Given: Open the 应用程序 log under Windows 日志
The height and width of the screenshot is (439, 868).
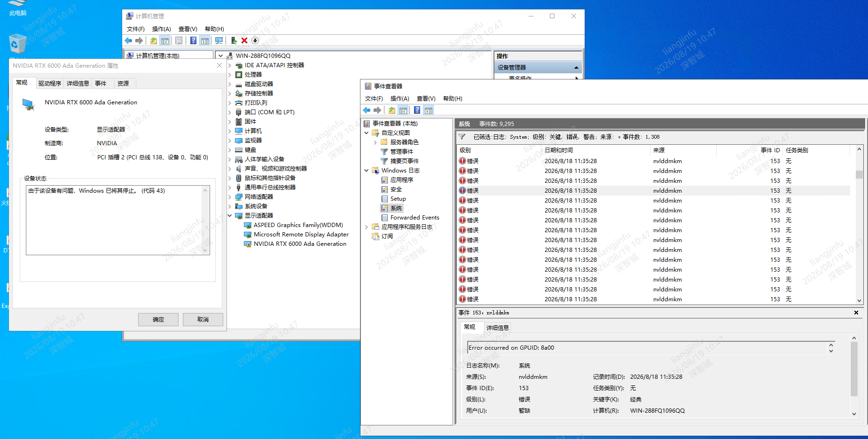Looking at the screenshot, I should (x=402, y=180).
